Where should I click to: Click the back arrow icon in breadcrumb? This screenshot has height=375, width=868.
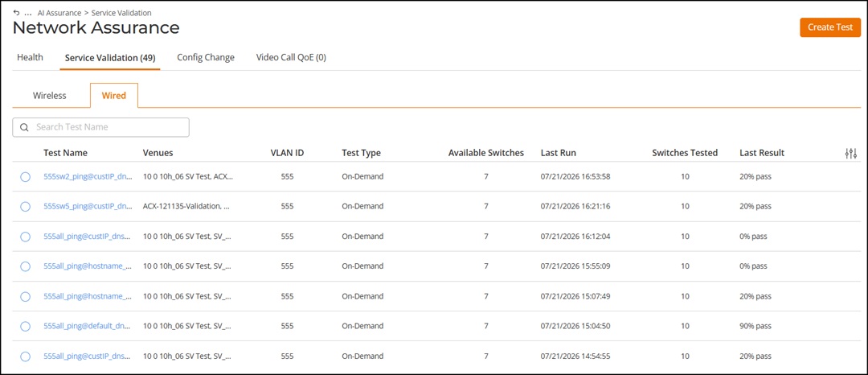17,12
